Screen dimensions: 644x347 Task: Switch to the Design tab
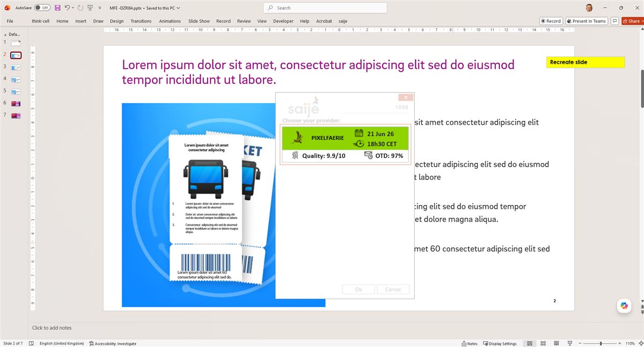(117, 21)
